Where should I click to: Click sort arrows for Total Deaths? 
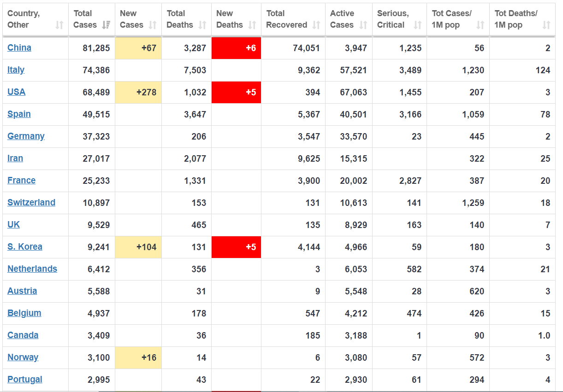(x=202, y=25)
